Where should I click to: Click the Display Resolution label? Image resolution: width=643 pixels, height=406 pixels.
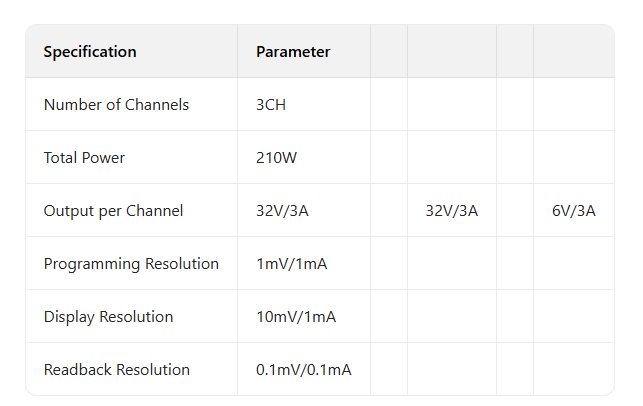[108, 317]
